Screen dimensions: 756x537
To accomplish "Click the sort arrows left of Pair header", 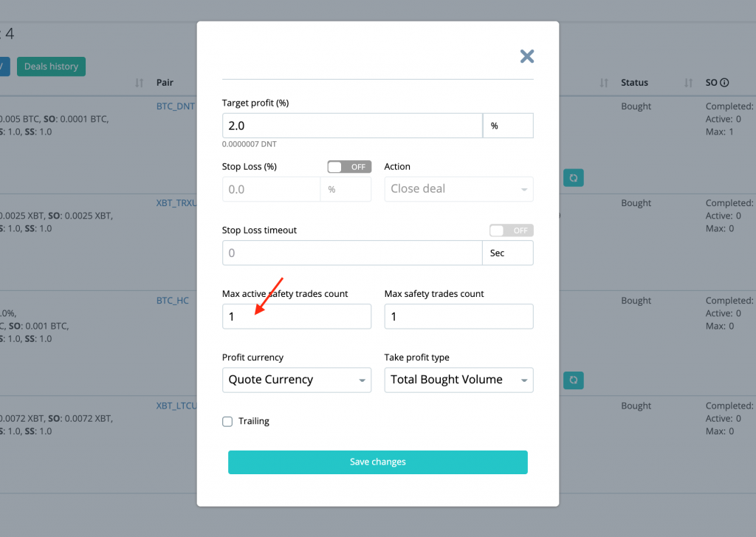I will coord(140,83).
